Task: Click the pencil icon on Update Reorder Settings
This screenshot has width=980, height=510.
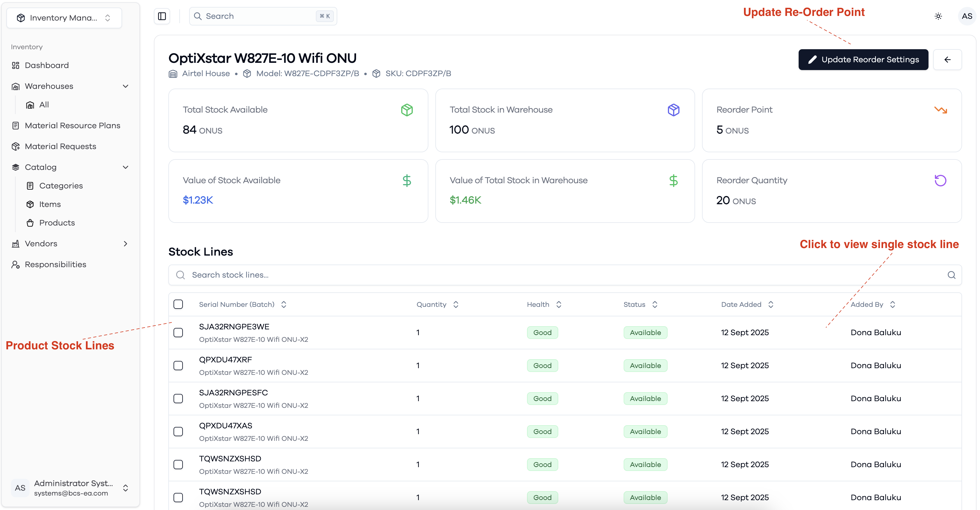Action: click(x=812, y=59)
